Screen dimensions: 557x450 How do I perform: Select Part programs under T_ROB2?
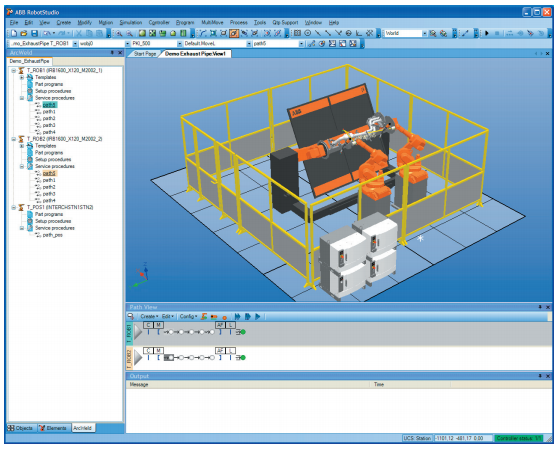click(x=49, y=153)
